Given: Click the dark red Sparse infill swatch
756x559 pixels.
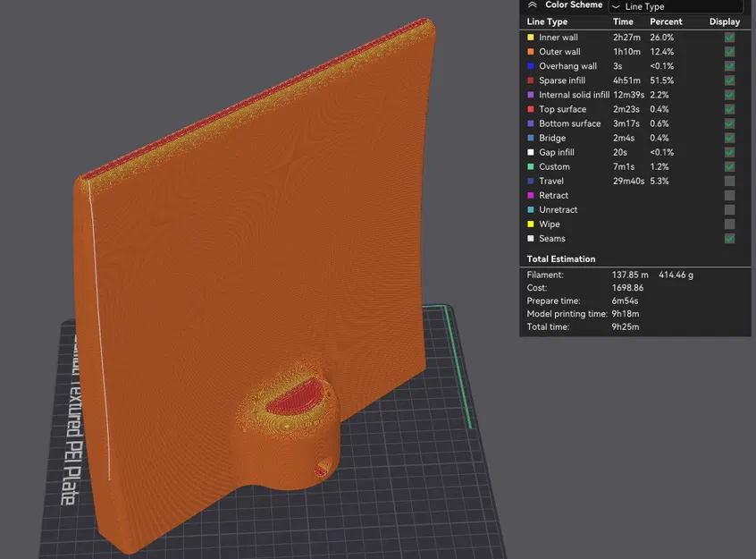Looking at the screenshot, I should click(x=530, y=80).
